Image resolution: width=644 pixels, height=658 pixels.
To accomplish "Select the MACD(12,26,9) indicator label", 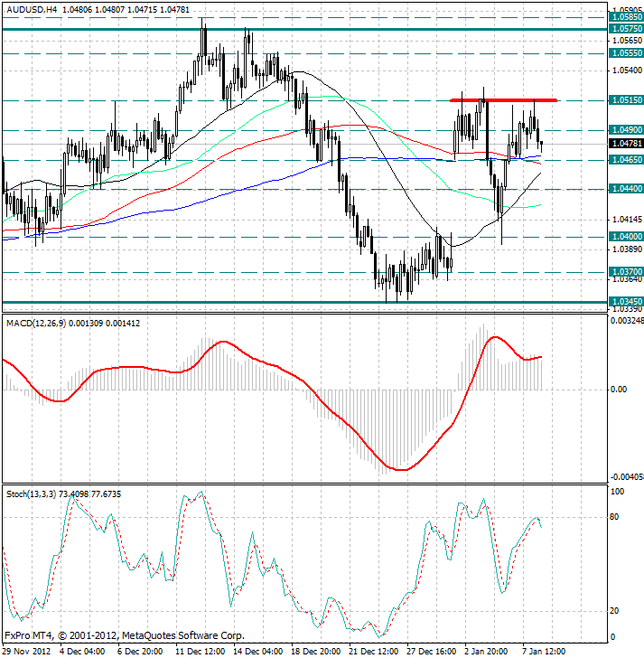I will [42, 323].
